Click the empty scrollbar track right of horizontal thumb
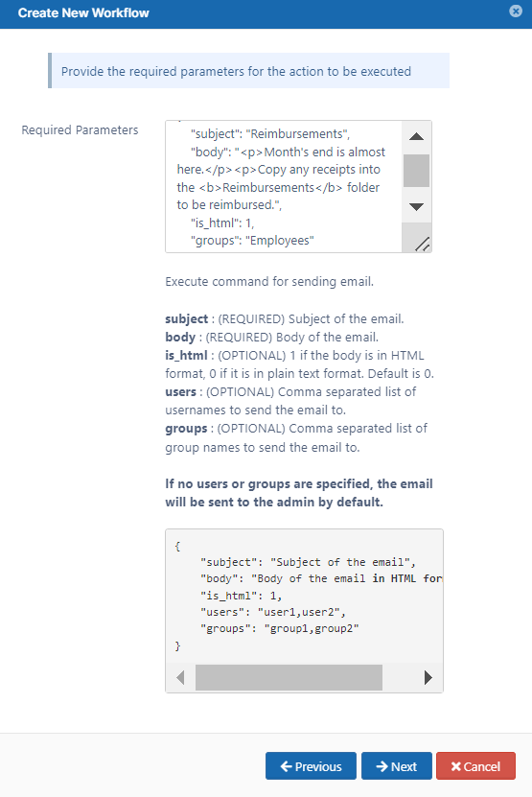 click(399, 677)
